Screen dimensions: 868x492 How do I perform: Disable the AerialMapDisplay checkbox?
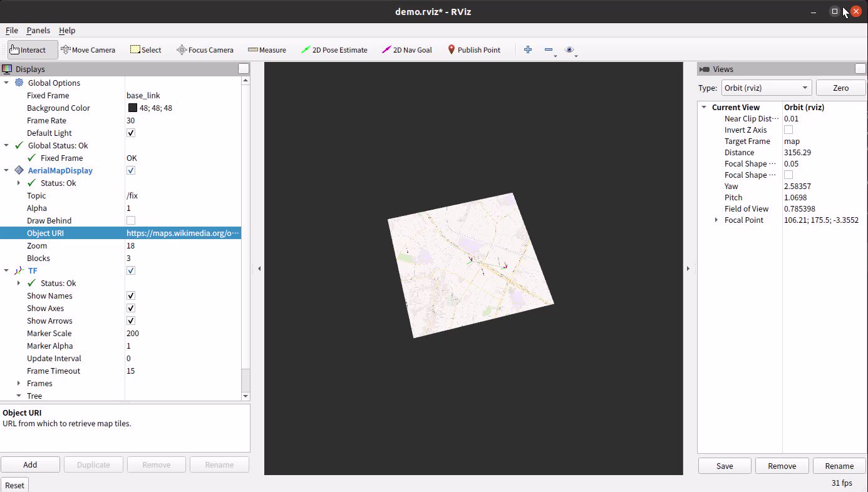130,170
